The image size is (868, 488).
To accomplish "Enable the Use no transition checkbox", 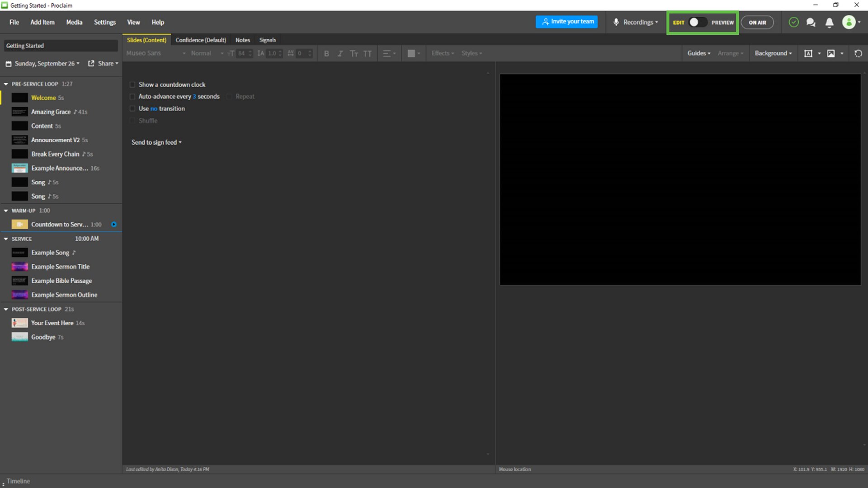I will pyautogui.click(x=132, y=108).
